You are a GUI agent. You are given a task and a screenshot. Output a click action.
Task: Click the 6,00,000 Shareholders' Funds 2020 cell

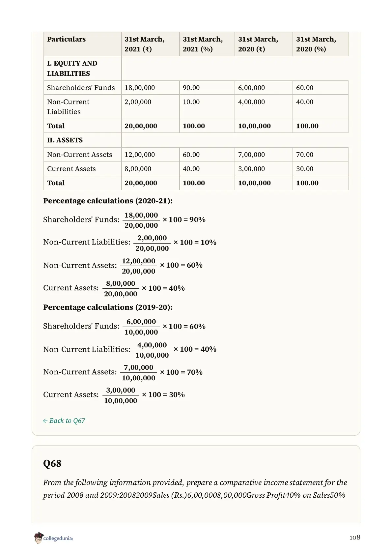(264, 88)
